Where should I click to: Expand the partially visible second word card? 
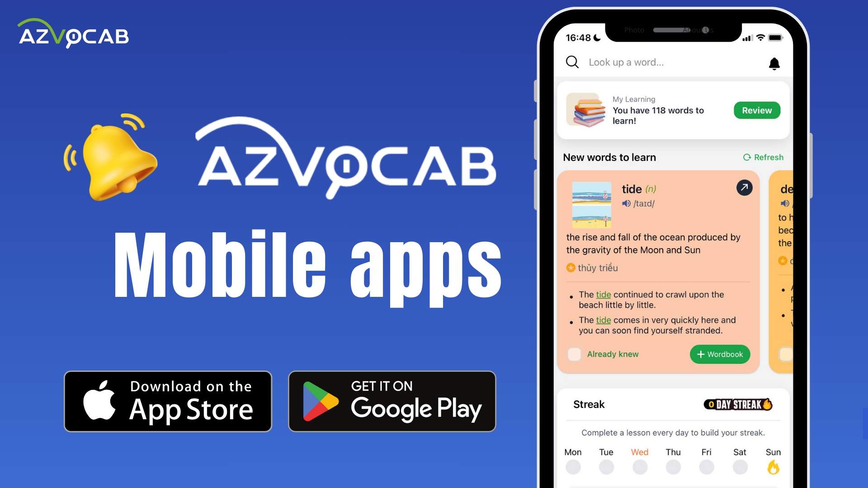[782, 268]
